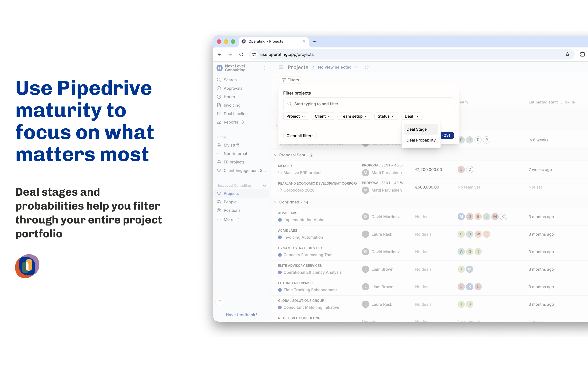Open the extensions puzzle icon
Screen dimensions: 588x368
pyautogui.click(x=582, y=54)
